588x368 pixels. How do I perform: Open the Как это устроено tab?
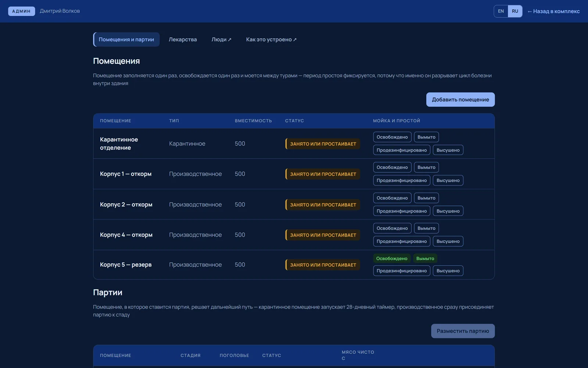coord(271,39)
